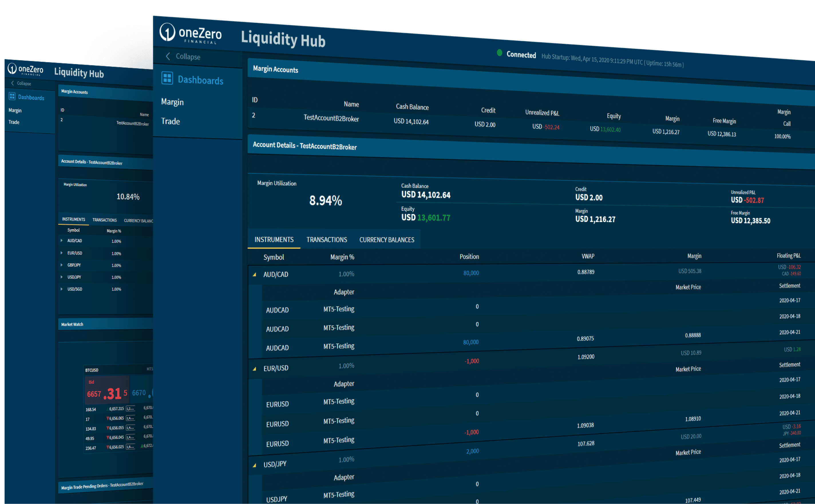815x504 pixels.
Task: Click the oneZero logo in front window
Action: click(191, 33)
